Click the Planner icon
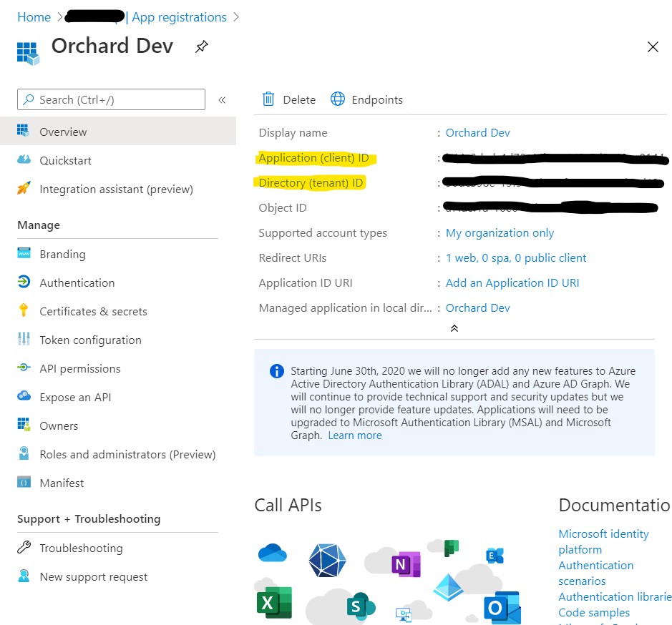 (x=452, y=548)
